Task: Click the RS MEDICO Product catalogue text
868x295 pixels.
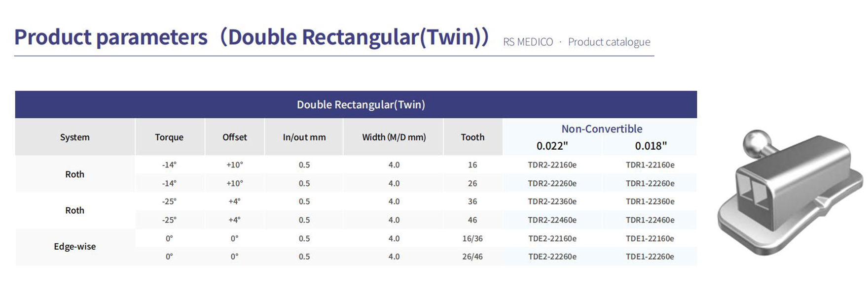Action: [x=577, y=42]
